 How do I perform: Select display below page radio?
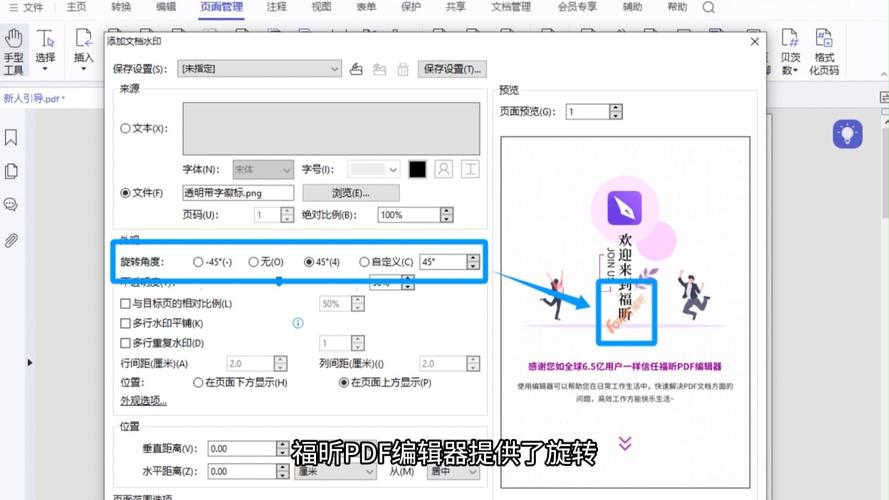(198, 383)
